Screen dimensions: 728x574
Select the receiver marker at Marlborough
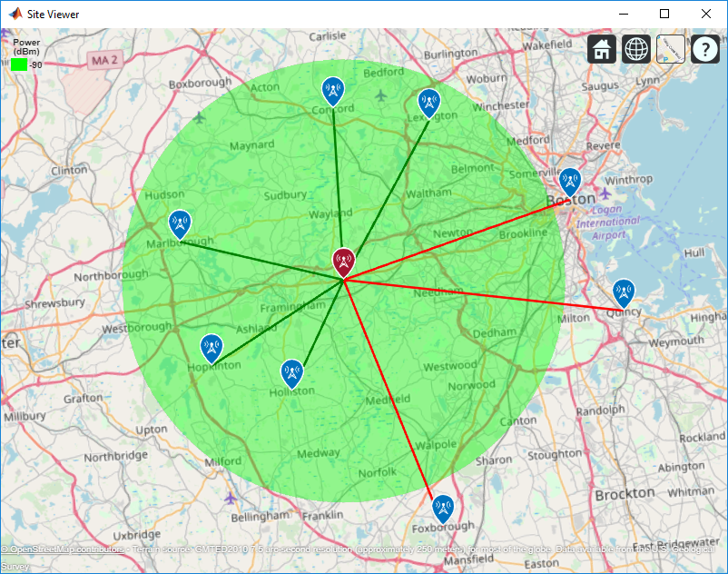click(x=180, y=224)
